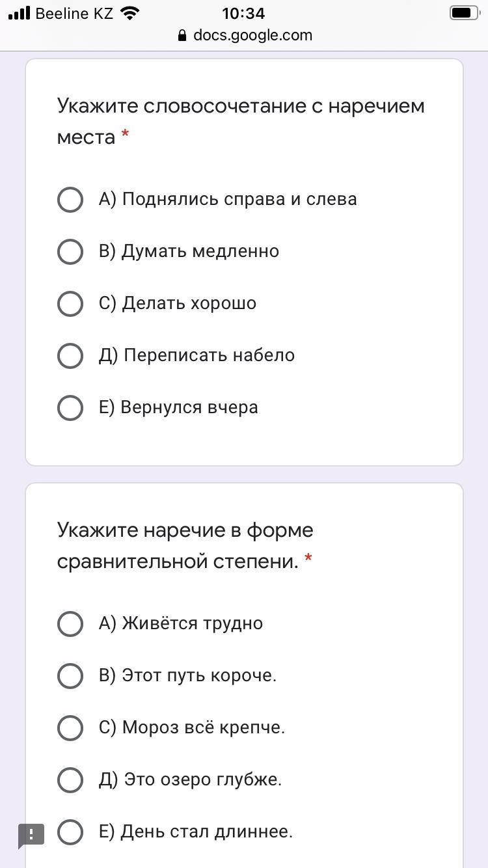Tap the lock icon beside the URL
Screen dimensions: 488x868
[x=182, y=36]
